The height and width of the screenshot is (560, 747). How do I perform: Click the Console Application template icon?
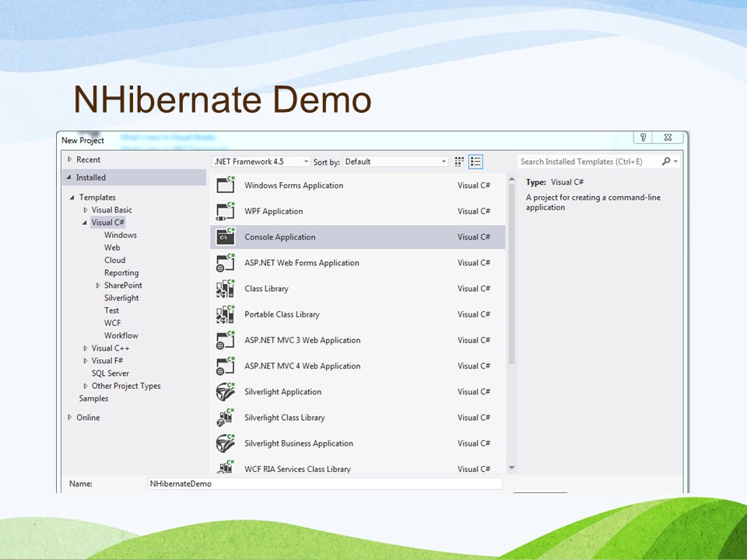[x=226, y=236]
